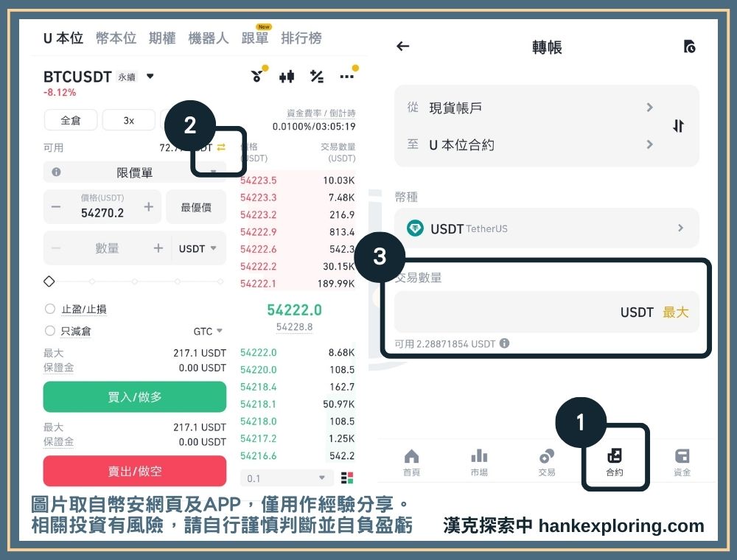Tap the 54222.0 last price in green
This screenshot has width=737, height=560.
(294, 310)
